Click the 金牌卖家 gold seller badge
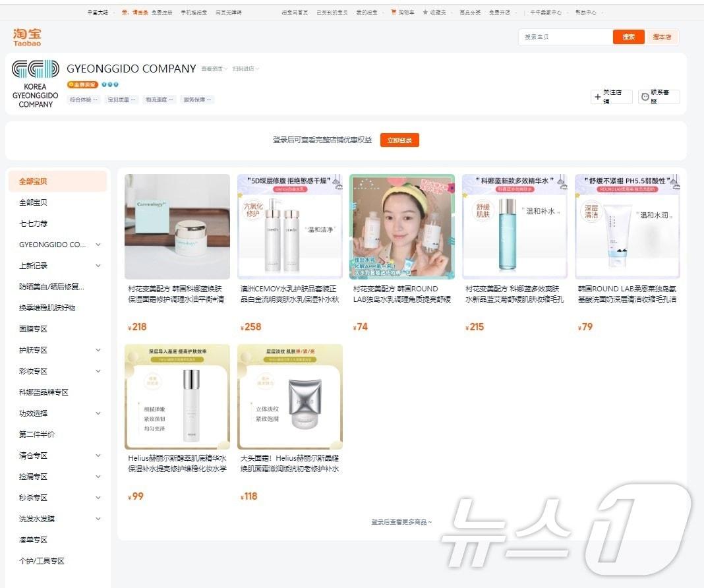The width and height of the screenshot is (704, 588). (x=82, y=84)
